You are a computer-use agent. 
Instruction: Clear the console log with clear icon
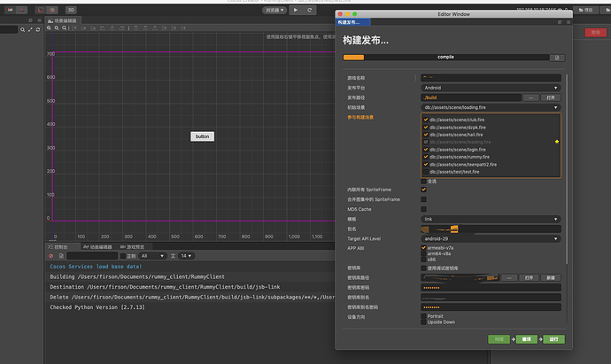tap(50, 255)
